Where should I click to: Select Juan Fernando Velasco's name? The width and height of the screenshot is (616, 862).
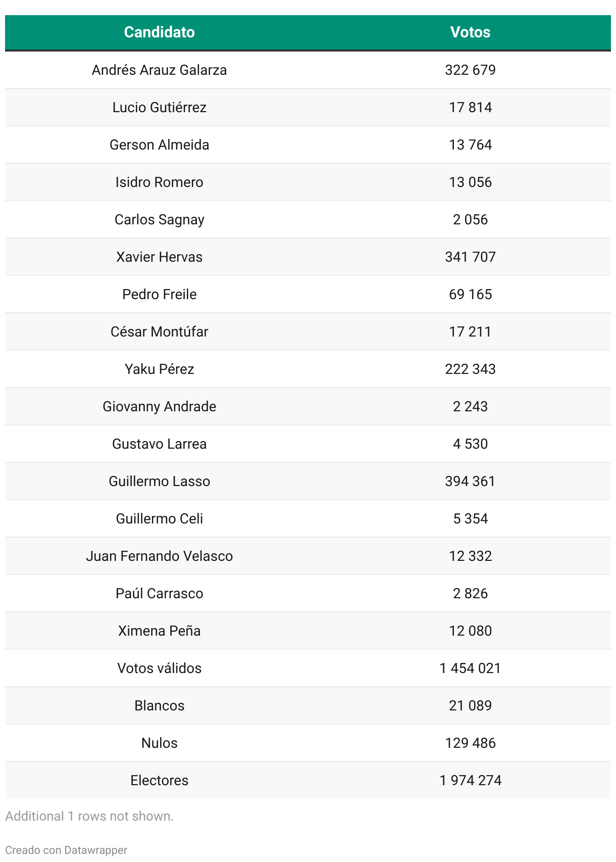(159, 556)
